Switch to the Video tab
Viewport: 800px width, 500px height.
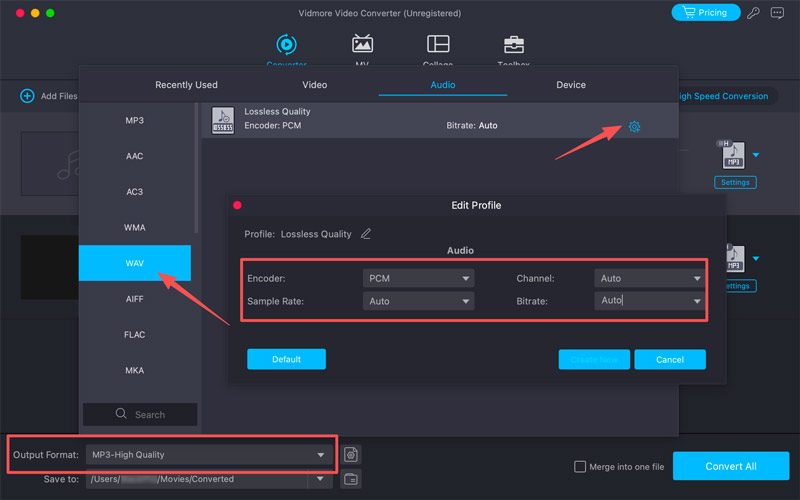(314, 85)
